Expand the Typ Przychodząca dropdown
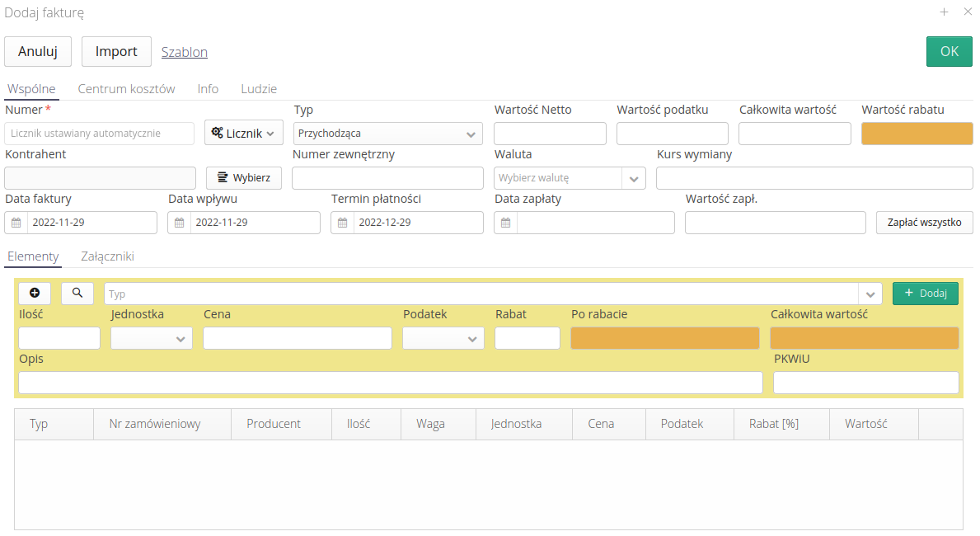The width and height of the screenshot is (980, 536). coord(471,134)
